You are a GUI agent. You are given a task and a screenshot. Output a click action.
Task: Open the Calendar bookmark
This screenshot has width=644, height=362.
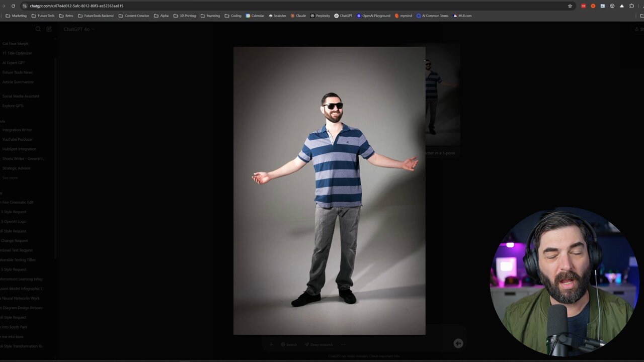coord(255,16)
